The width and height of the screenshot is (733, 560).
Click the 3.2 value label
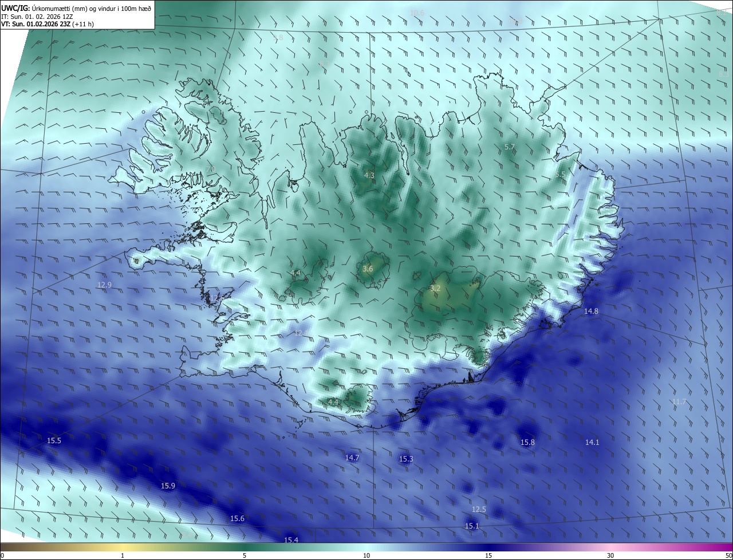[x=435, y=288]
